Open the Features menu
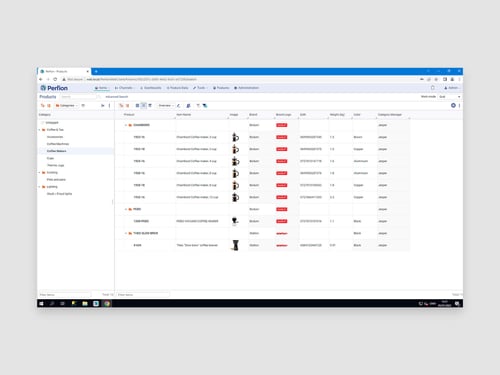The width and height of the screenshot is (500, 375). pyautogui.click(x=221, y=88)
